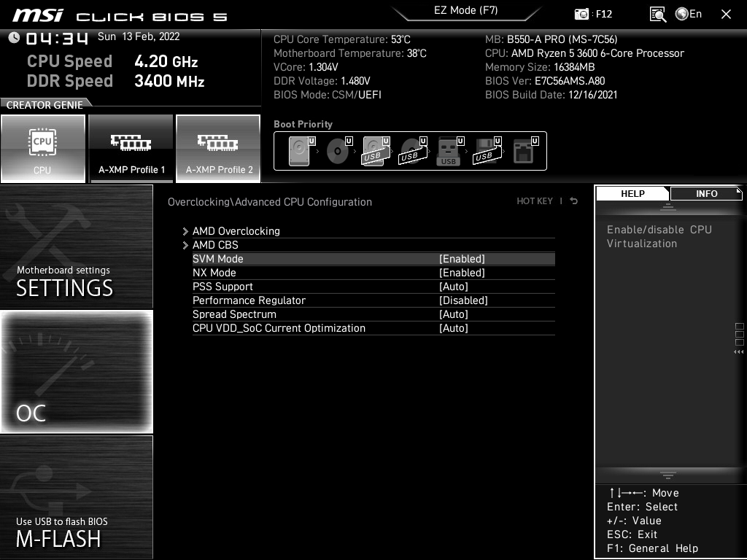Enable A-XMP Profile 1
The width and height of the screenshot is (747, 560).
[x=131, y=149]
